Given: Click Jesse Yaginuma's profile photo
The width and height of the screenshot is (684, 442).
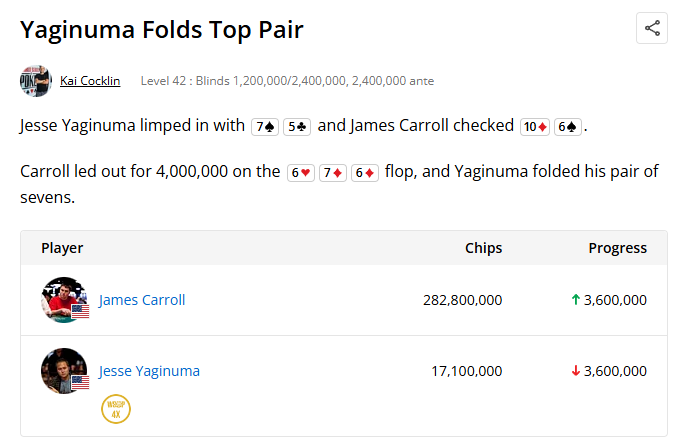Looking at the screenshot, I should pos(65,371).
